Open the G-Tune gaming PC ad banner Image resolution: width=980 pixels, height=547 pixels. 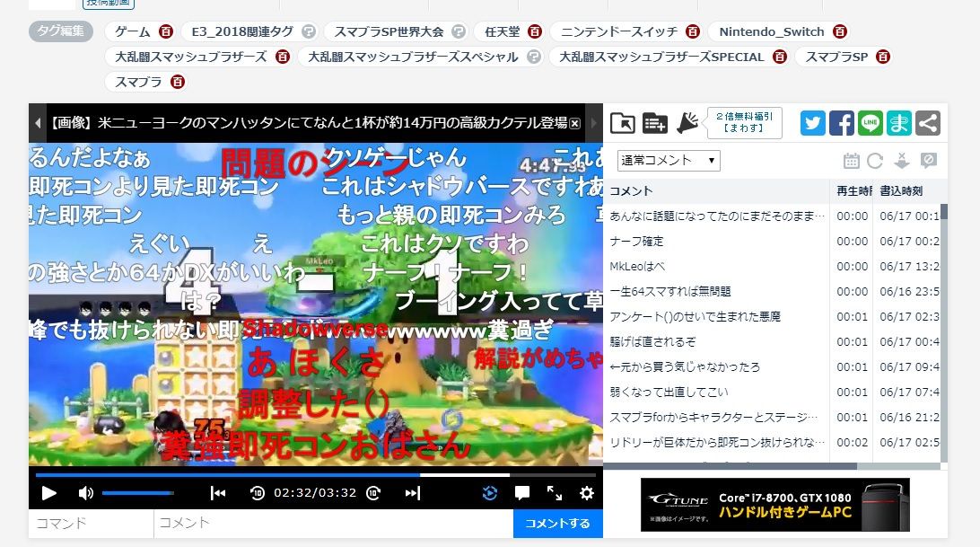tap(775, 505)
